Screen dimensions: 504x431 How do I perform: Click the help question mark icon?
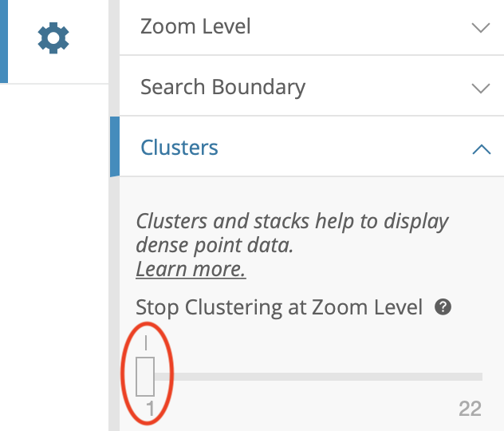click(x=443, y=306)
